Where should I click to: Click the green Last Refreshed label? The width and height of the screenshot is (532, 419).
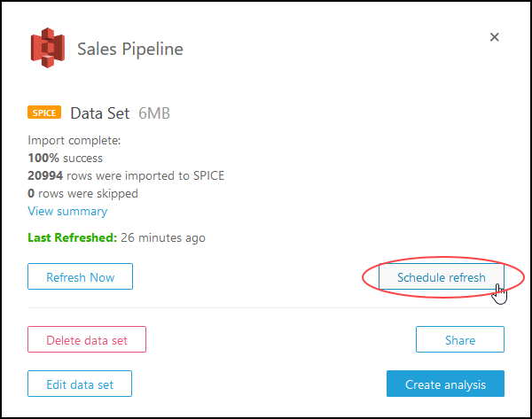click(72, 237)
